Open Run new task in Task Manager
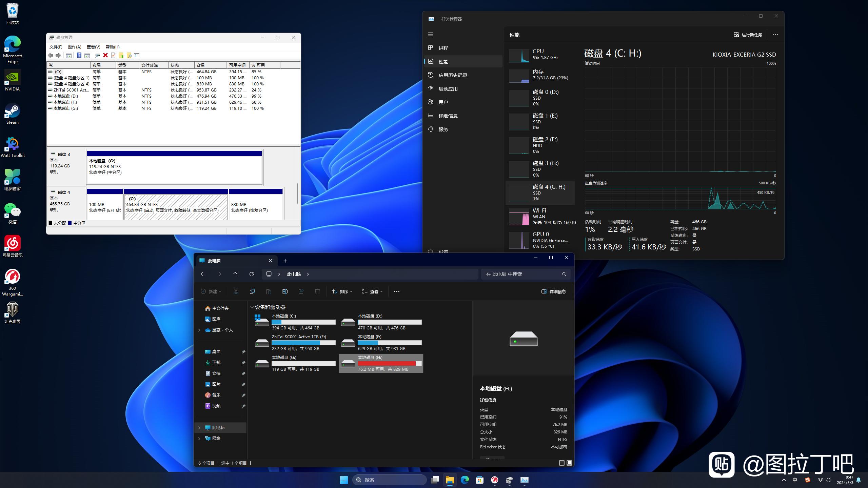Image resolution: width=868 pixels, height=488 pixels. point(748,35)
